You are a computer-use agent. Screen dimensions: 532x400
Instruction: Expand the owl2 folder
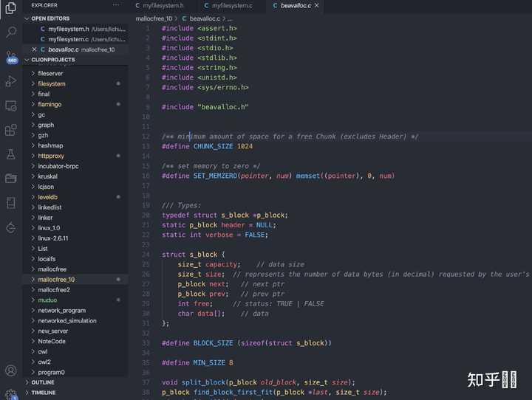75,362
